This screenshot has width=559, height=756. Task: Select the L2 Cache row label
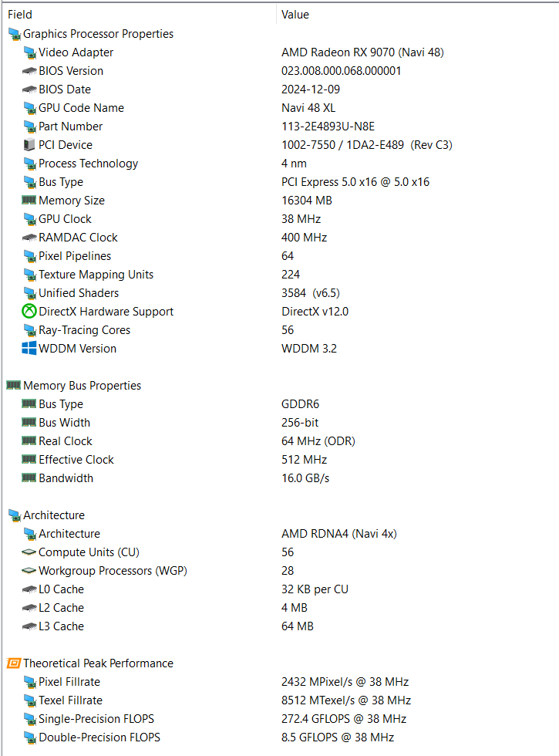[61, 608]
